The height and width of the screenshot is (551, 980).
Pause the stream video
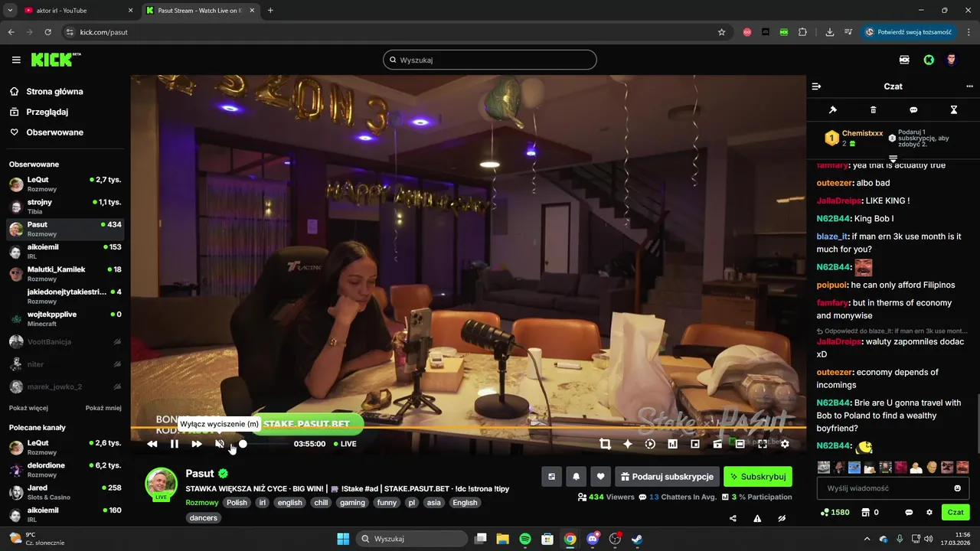[x=175, y=444]
